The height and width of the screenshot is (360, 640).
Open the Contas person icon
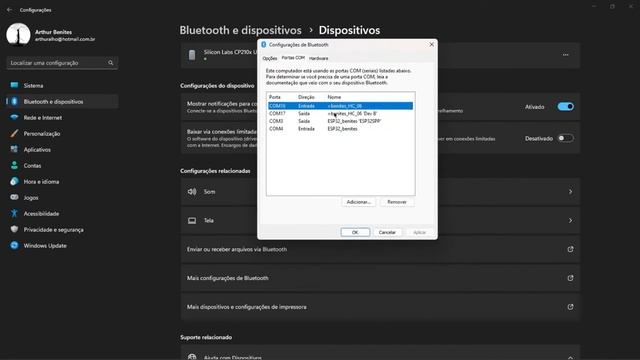(14, 165)
